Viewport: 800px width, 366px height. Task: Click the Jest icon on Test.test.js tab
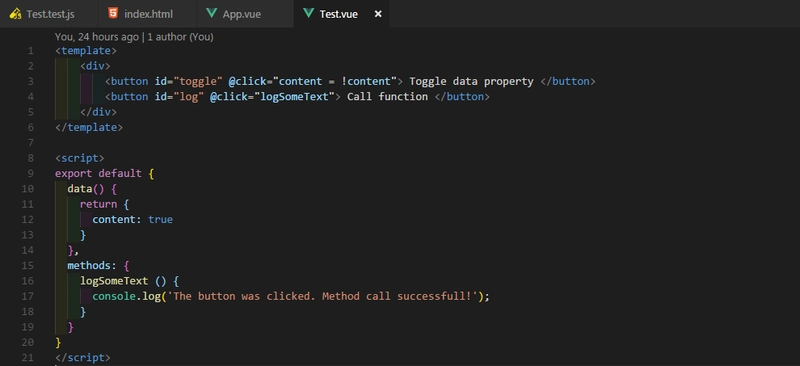click(15, 14)
